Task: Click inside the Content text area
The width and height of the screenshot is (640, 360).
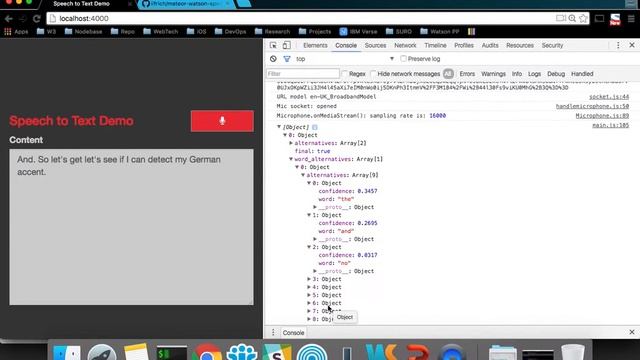Action: coord(131,227)
